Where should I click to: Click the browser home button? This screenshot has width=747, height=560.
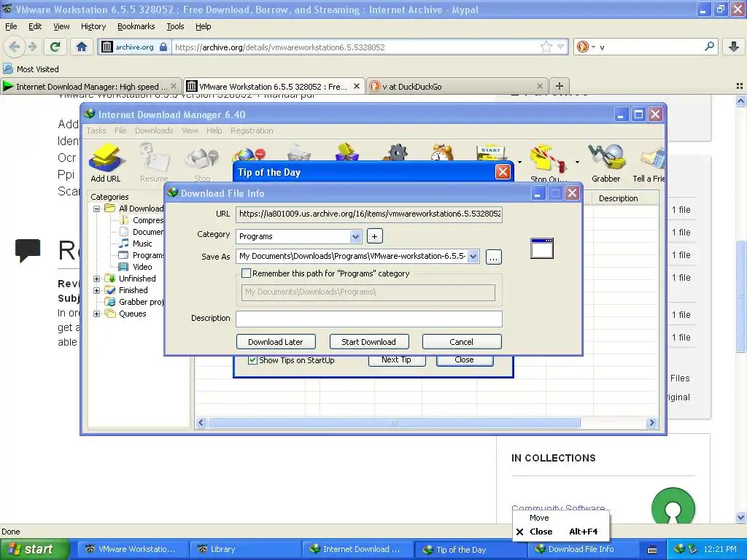[x=82, y=47]
